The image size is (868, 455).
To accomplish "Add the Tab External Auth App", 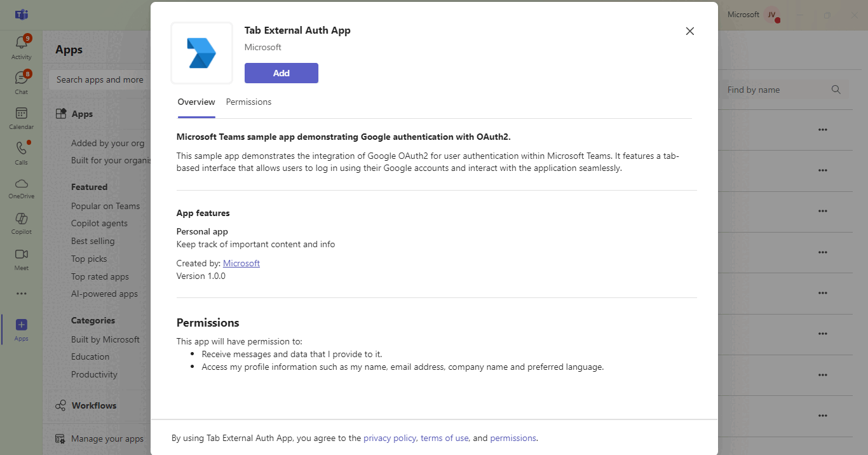I will pyautogui.click(x=281, y=72).
